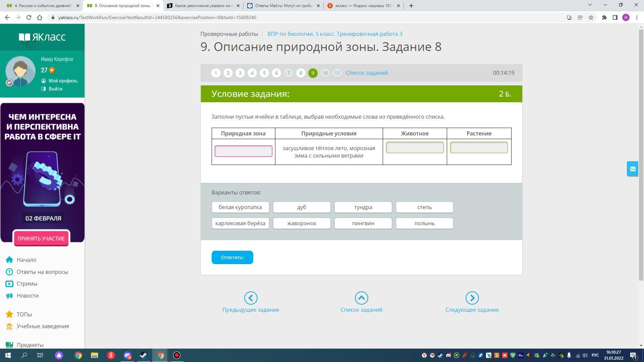Select the ЯКласс logo

pyautogui.click(x=42, y=37)
